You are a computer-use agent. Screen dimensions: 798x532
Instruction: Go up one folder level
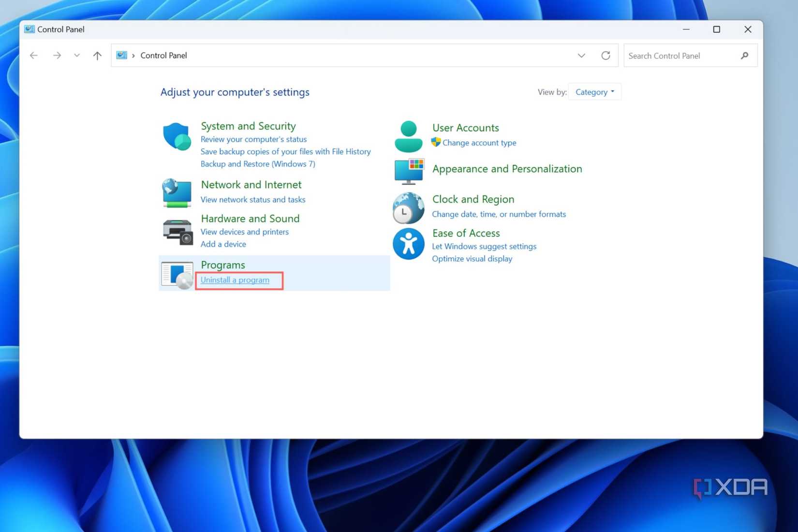point(97,56)
